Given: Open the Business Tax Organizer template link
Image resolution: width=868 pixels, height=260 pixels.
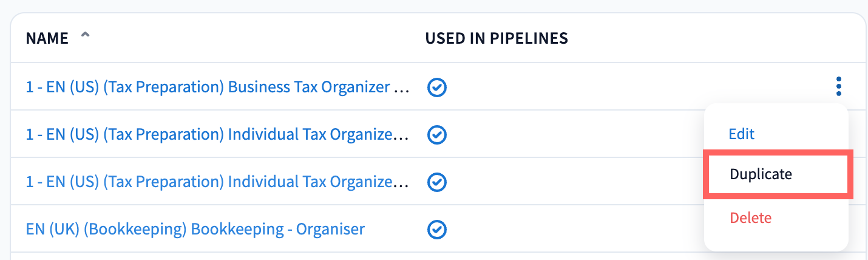Looking at the screenshot, I should [208, 87].
